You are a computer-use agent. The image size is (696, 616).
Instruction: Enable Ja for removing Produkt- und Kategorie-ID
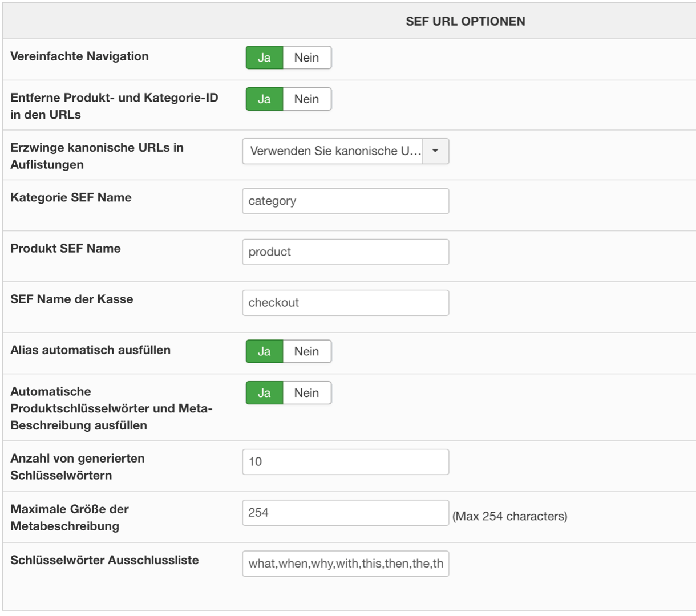(x=264, y=99)
